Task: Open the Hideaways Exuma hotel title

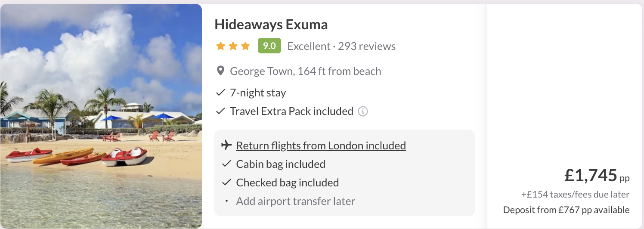Action: (x=271, y=25)
